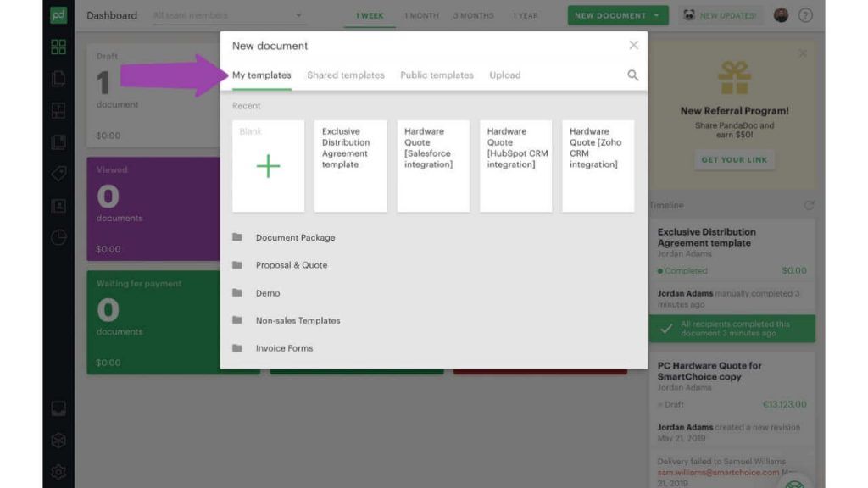Open the help question mark icon
The width and height of the screenshot is (868, 488).
[805, 15]
